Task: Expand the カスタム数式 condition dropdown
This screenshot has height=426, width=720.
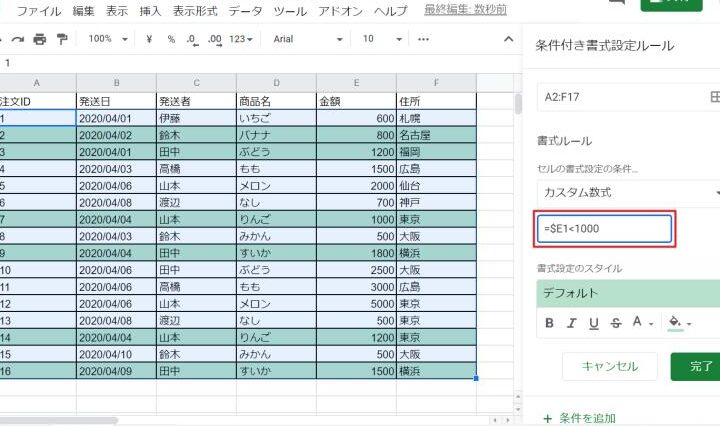Action: (x=628, y=190)
